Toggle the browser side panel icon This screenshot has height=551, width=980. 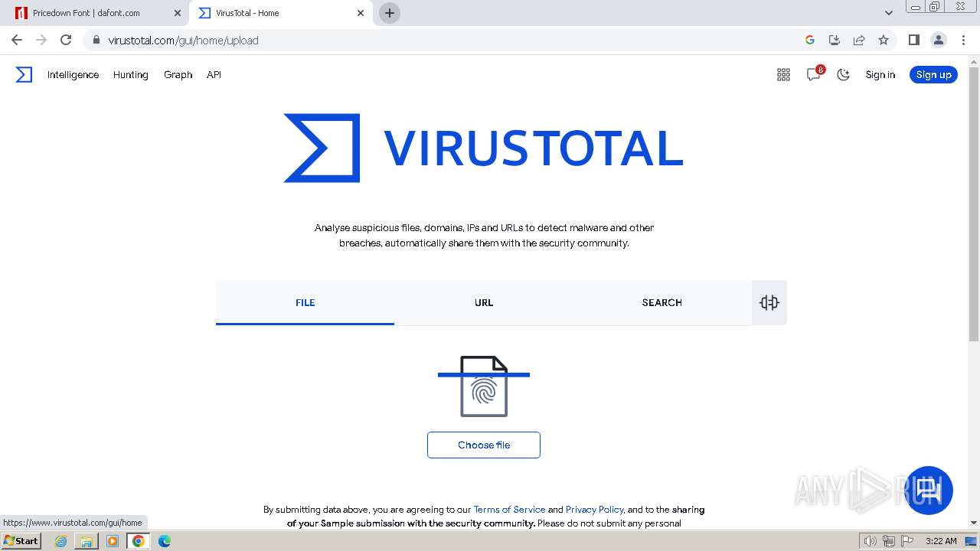913,40
